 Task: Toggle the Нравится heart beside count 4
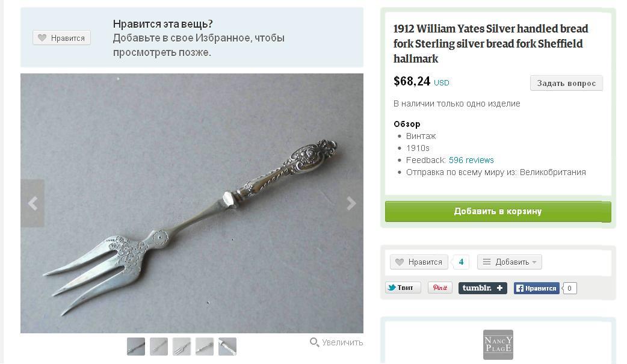(x=419, y=262)
